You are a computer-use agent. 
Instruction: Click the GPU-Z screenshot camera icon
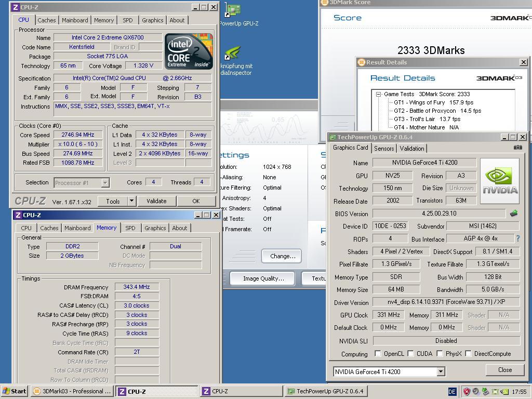click(517, 148)
